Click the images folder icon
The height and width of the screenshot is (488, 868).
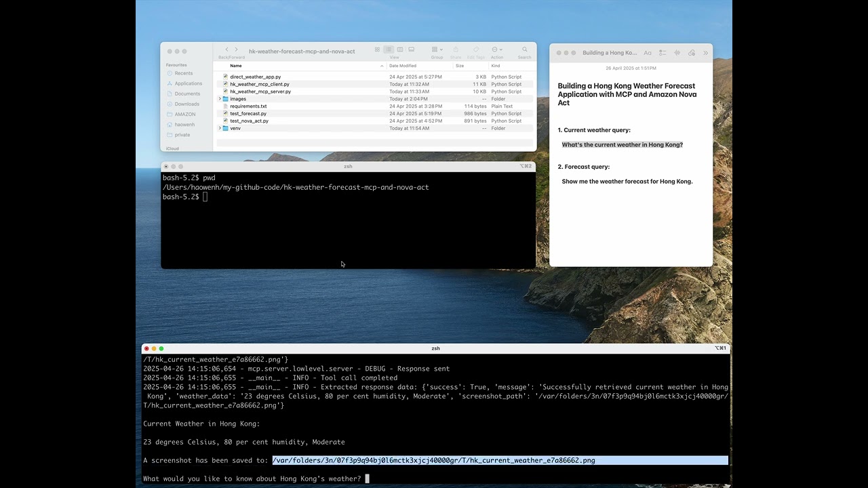(225, 99)
